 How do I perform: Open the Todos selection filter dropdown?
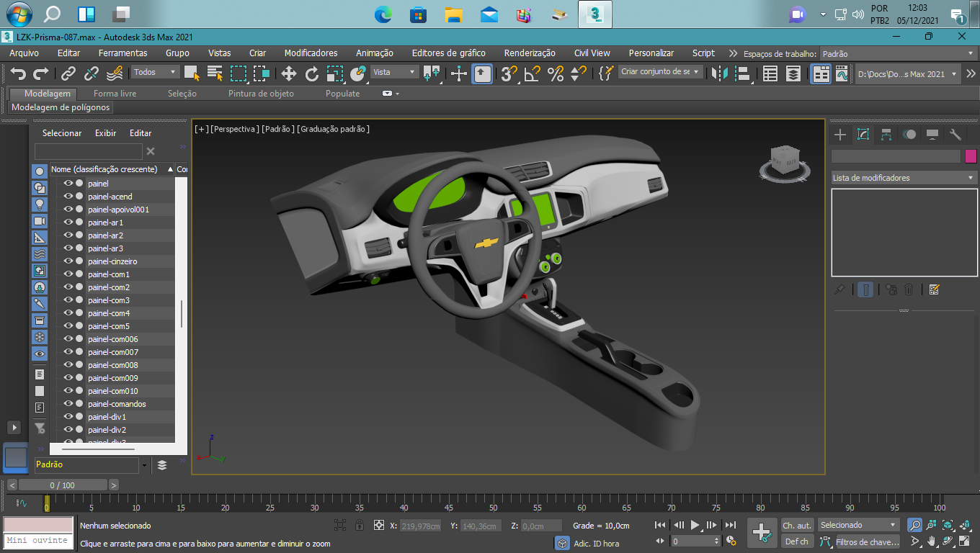(155, 72)
